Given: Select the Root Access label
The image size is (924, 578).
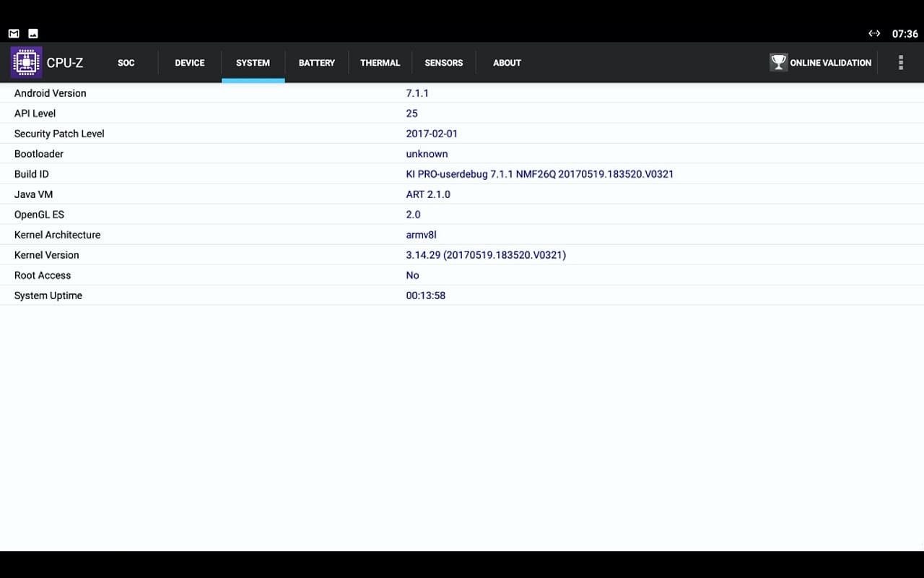Looking at the screenshot, I should (x=43, y=275).
